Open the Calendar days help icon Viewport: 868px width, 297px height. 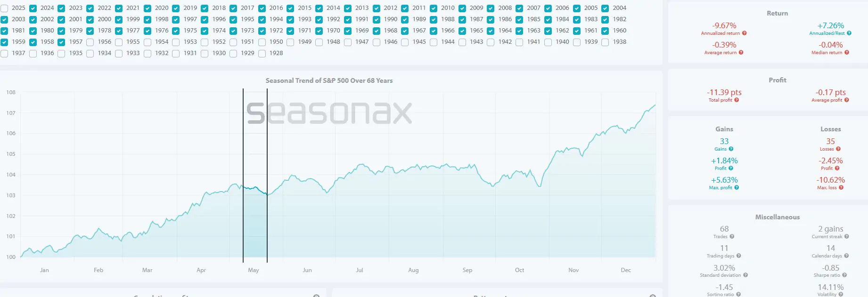(x=846, y=256)
